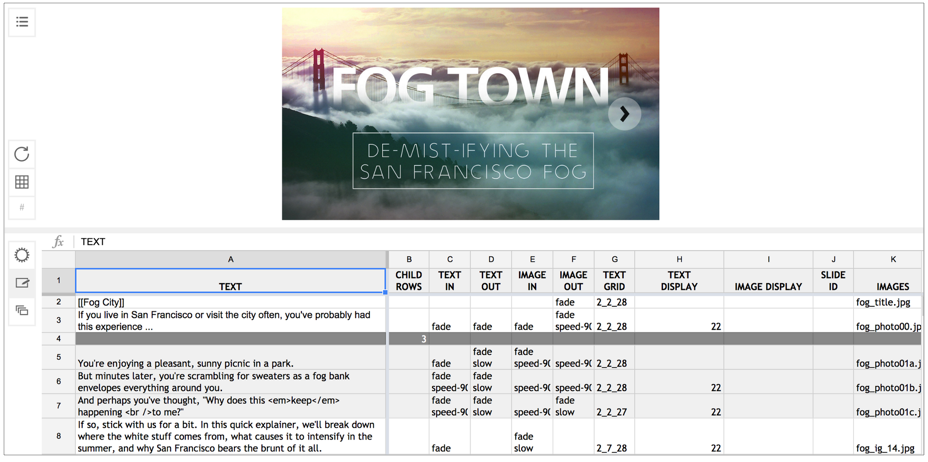Image resolution: width=928 pixels, height=462 pixels.
Task: Click the 'If so, stick with us' cell
Action: coord(231,436)
